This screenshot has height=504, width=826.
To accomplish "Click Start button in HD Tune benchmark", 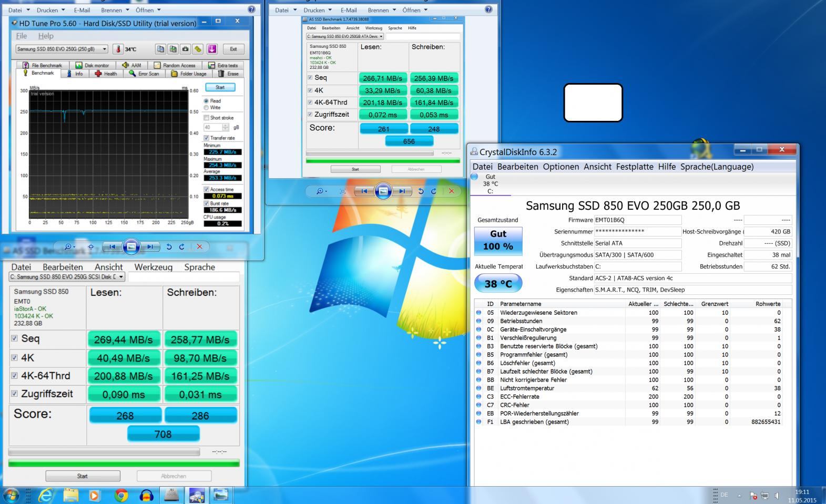I will pyautogui.click(x=220, y=87).
